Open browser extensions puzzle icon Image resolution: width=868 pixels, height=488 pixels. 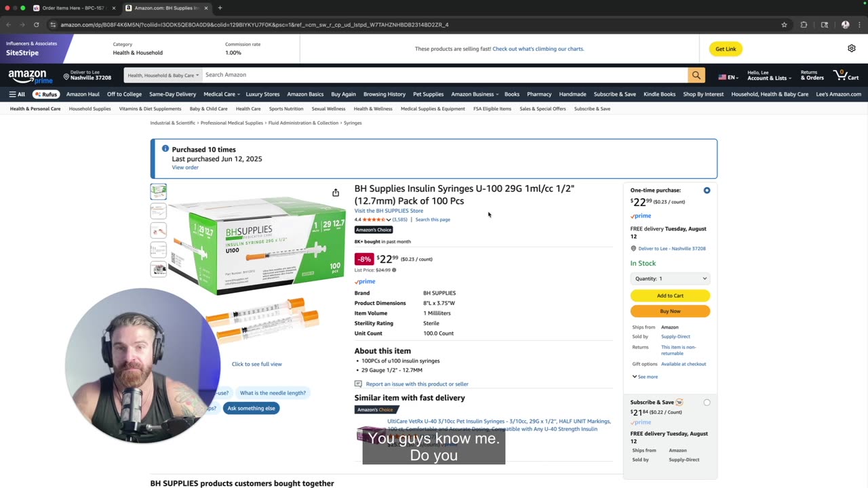click(804, 24)
